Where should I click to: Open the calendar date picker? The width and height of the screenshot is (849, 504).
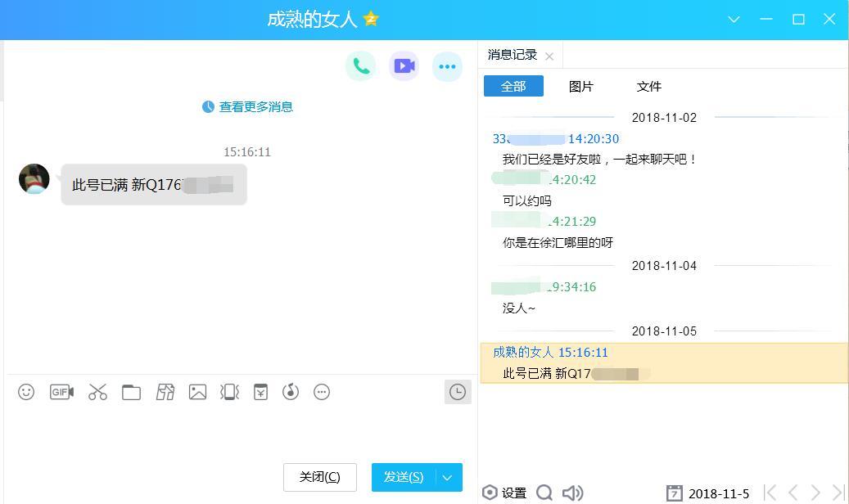click(x=675, y=493)
